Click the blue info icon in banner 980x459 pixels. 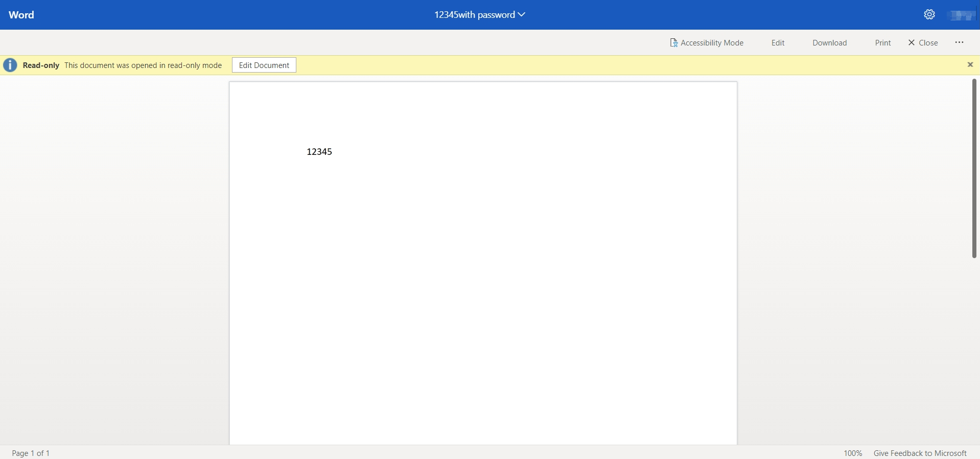point(10,65)
